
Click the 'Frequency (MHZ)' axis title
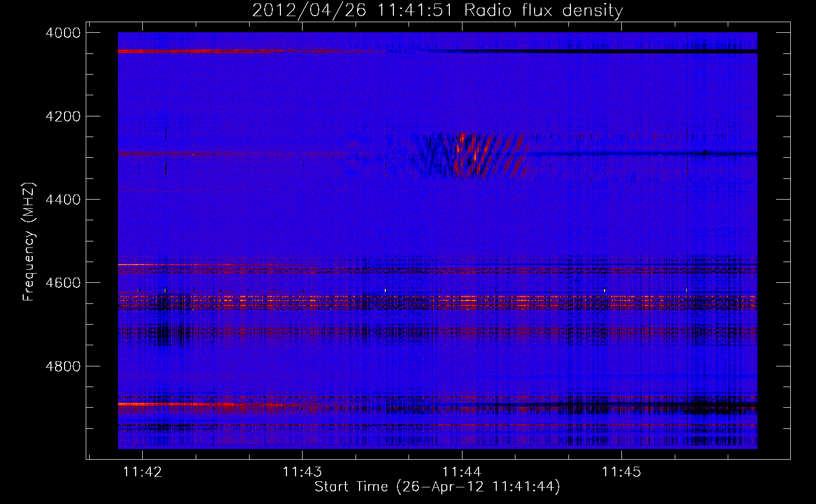coord(29,242)
